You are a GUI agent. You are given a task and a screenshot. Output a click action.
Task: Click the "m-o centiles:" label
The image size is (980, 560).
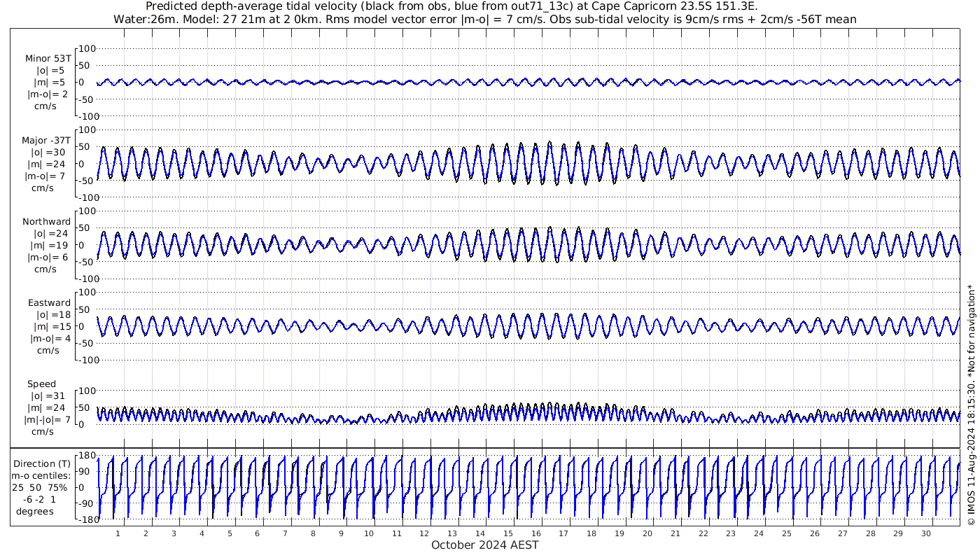tap(41, 476)
